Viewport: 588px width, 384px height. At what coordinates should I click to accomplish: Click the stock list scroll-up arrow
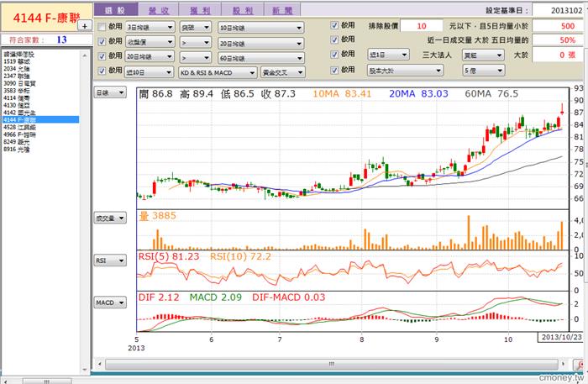pos(85,55)
